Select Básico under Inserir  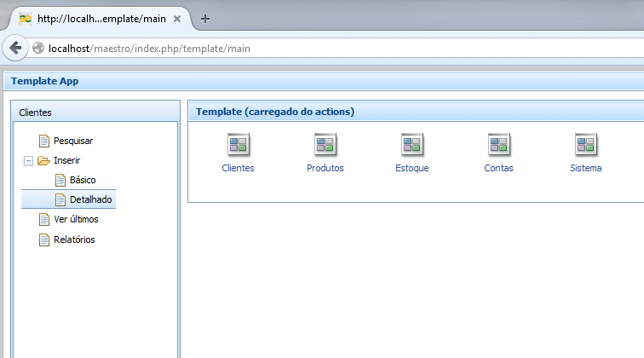[x=83, y=180]
